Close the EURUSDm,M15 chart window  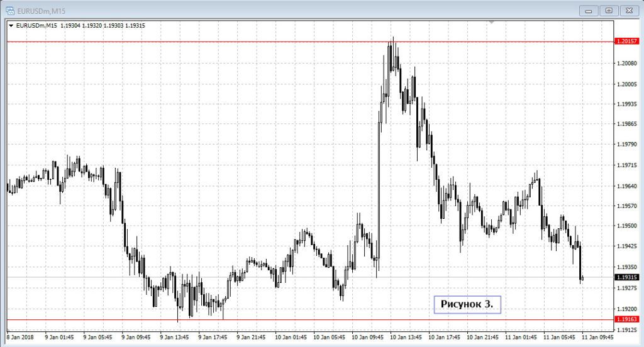click(628, 10)
